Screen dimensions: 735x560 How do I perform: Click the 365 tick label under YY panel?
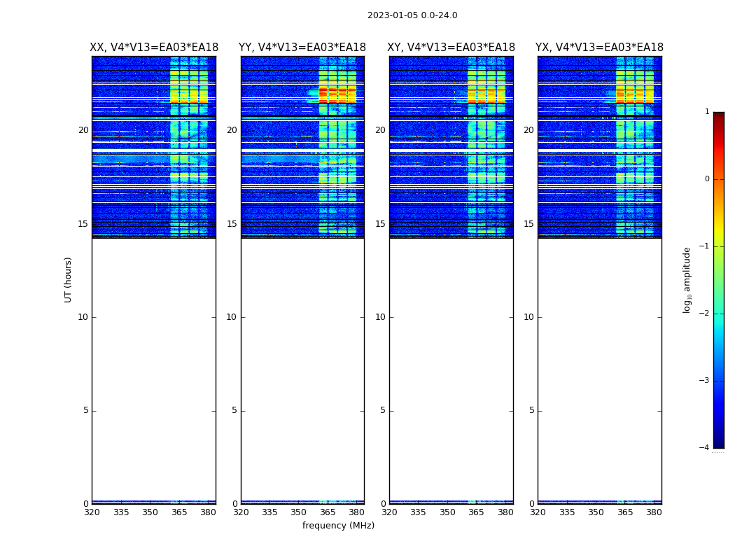coord(328,512)
